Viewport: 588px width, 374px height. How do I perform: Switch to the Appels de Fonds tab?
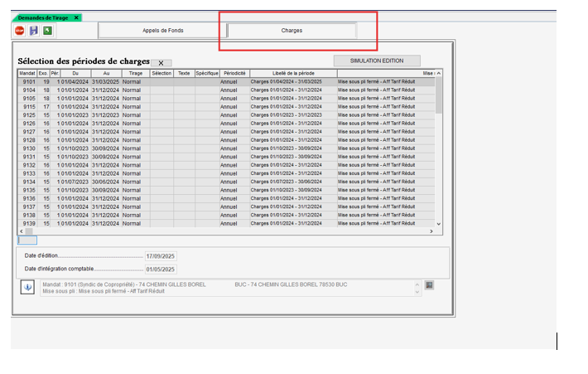coord(162,31)
